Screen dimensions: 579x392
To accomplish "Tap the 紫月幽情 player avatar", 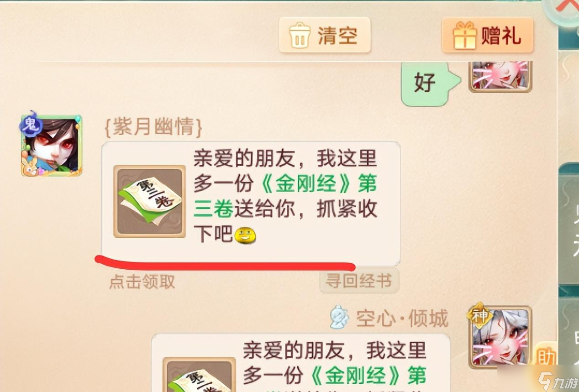I will tap(52, 146).
